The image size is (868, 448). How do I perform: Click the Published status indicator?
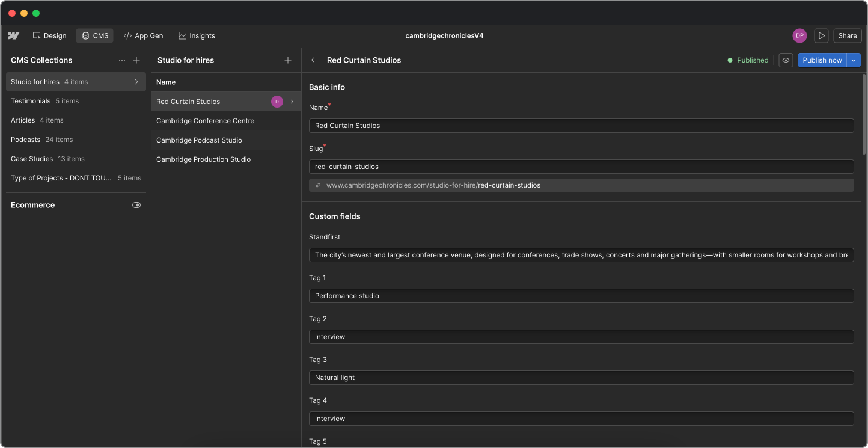(748, 60)
